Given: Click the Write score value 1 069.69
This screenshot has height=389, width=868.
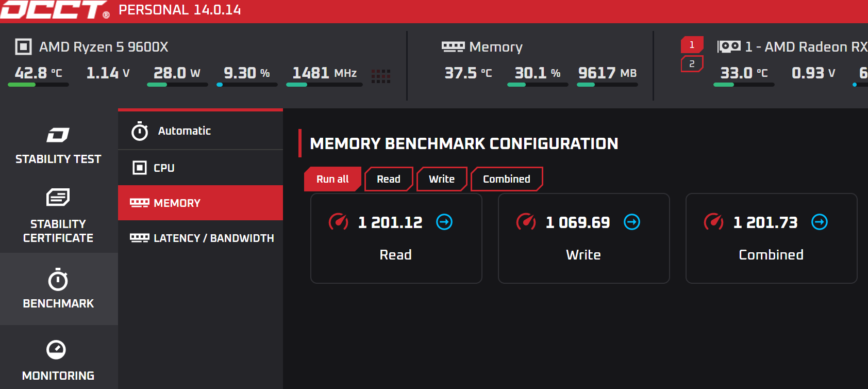Looking at the screenshot, I should [x=578, y=222].
